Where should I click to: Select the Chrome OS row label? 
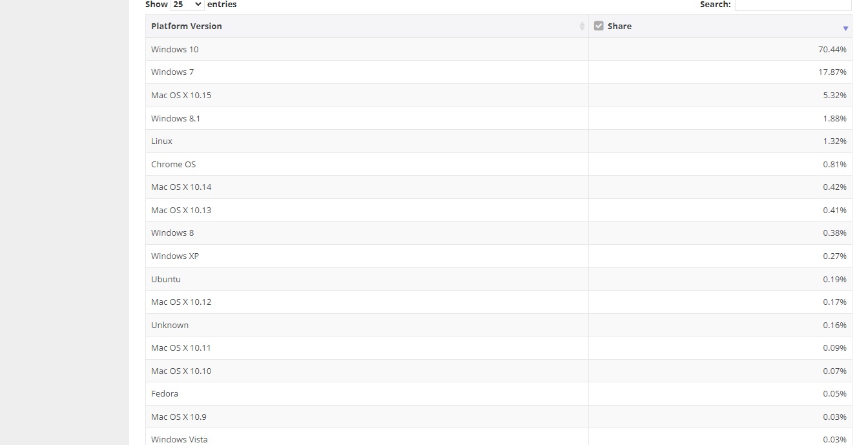click(x=174, y=164)
